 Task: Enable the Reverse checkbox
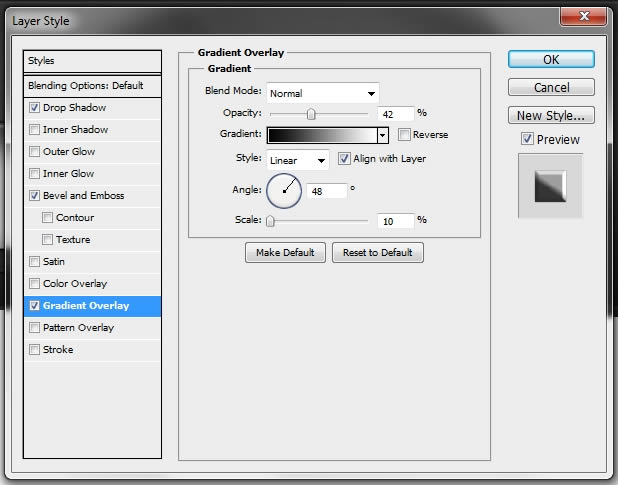(404, 134)
